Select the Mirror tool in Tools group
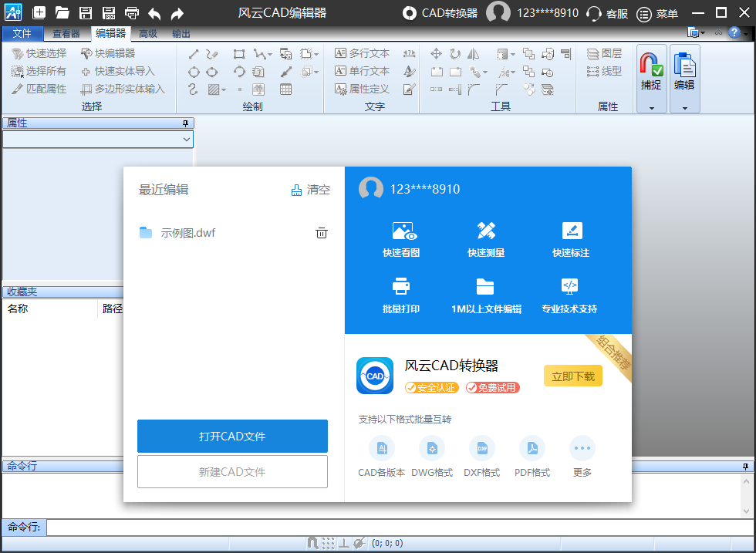Viewport: 756px width, 553px height. [474, 54]
